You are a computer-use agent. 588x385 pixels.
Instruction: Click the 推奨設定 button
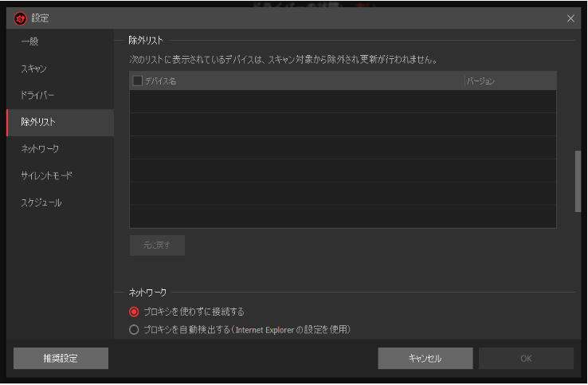[61, 359]
